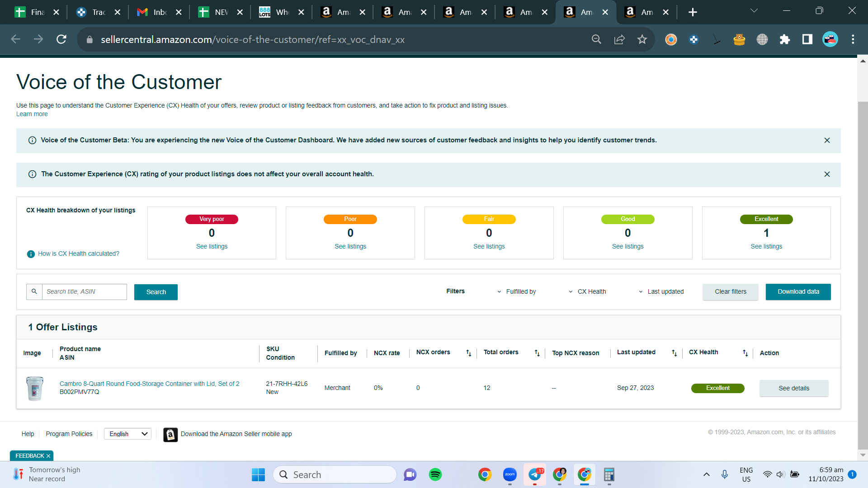The width and height of the screenshot is (868, 488).
Task: Close the FEEDBACK tab
Action: click(48, 456)
